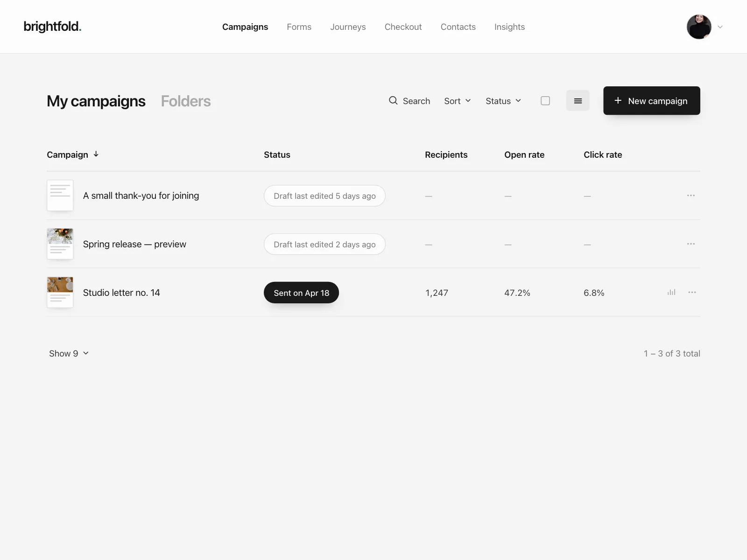This screenshot has height=560, width=747.
Task: Click Draft last edited 5 days ago badge
Action: coord(324,196)
